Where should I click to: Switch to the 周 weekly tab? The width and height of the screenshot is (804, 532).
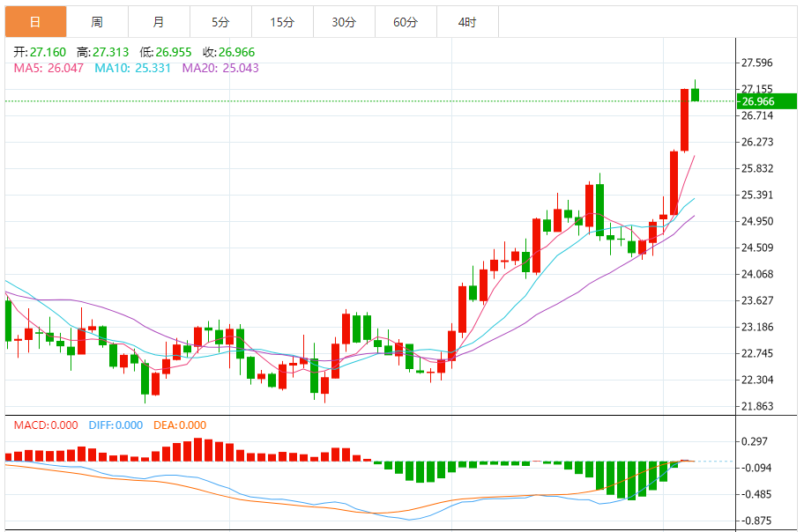pos(97,22)
